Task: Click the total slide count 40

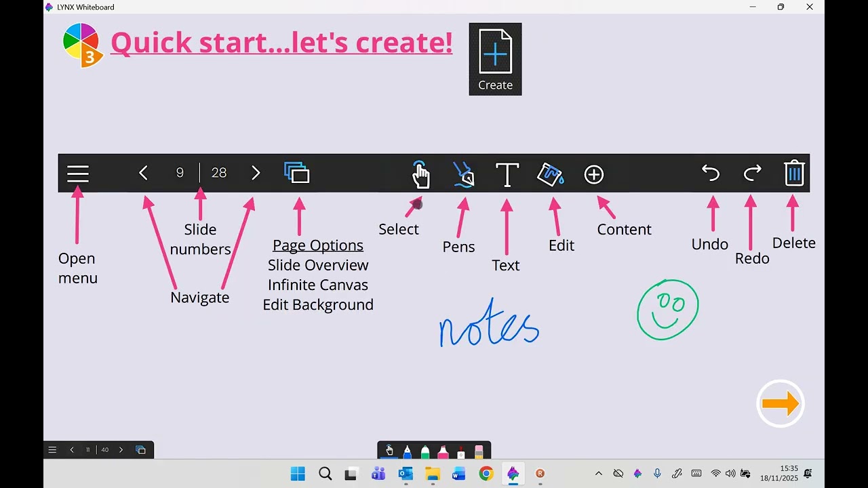Action: point(105,449)
